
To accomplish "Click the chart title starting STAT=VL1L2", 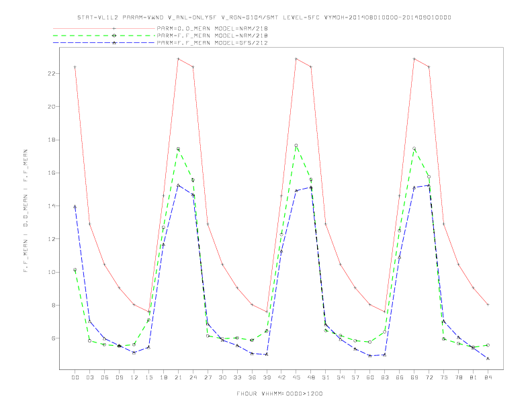I will pyautogui.click(x=264, y=17).
